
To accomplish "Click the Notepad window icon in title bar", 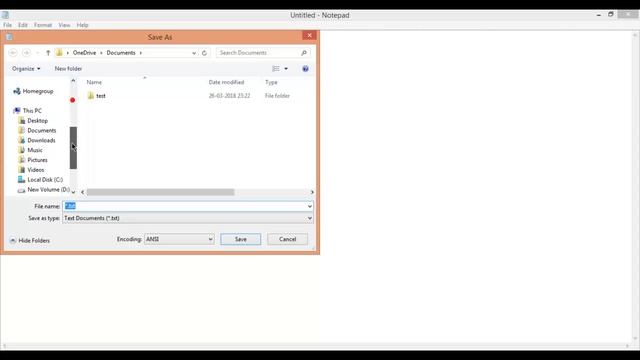I will 5,15.
